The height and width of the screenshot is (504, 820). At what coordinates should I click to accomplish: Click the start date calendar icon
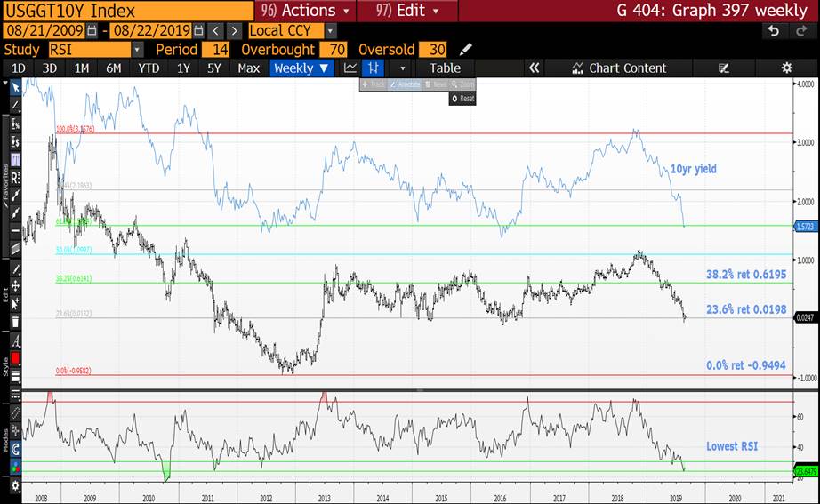(92, 30)
